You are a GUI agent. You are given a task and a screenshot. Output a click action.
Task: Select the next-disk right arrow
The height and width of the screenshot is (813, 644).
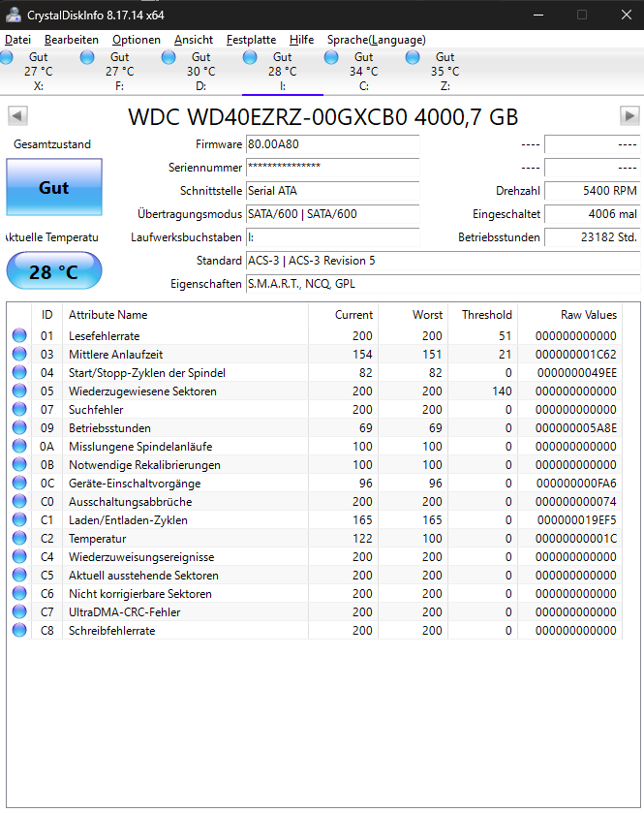[629, 115]
